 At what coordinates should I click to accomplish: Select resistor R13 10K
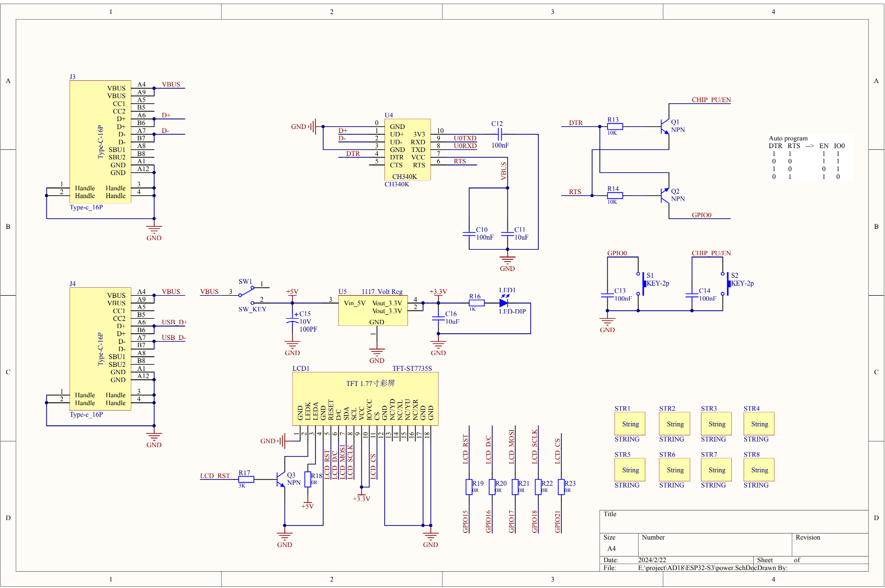[x=615, y=126]
